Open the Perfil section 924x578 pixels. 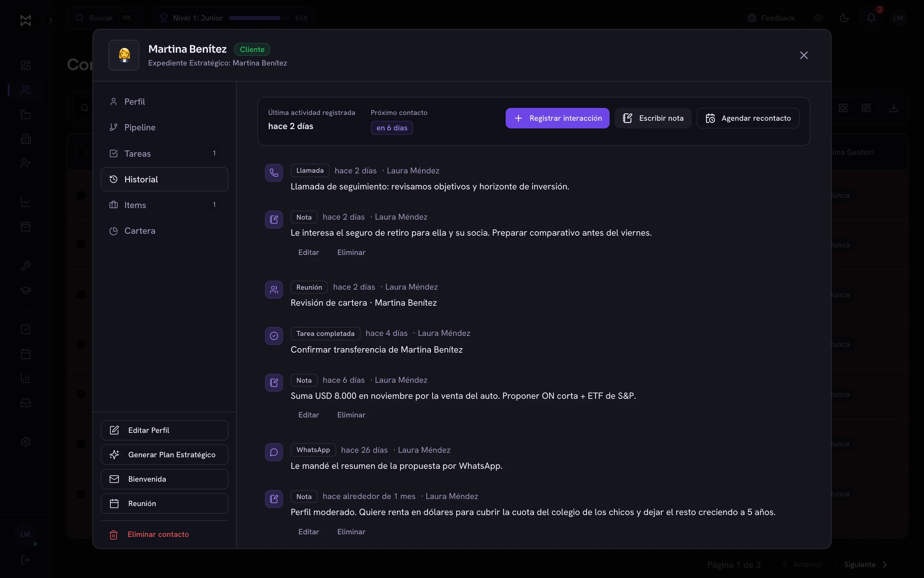click(x=164, y=101)
